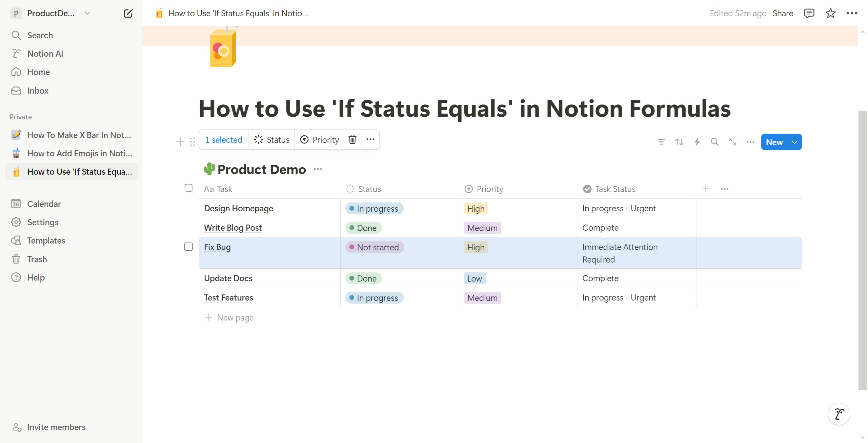Open the Fix Bug task
868x443 pixels.
pos(217,247)
